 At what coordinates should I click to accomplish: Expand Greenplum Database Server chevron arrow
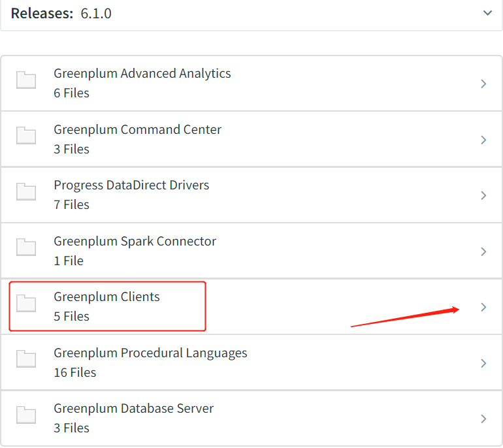coord(483,419)
